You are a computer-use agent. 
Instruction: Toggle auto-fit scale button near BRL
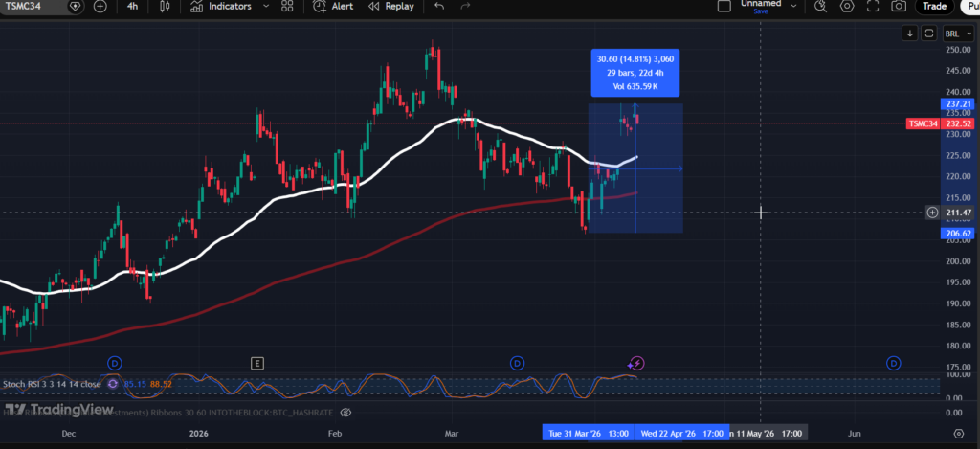point(928,34)
